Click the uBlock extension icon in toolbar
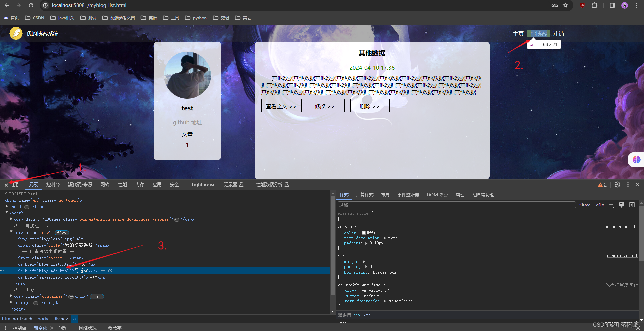 582,5
